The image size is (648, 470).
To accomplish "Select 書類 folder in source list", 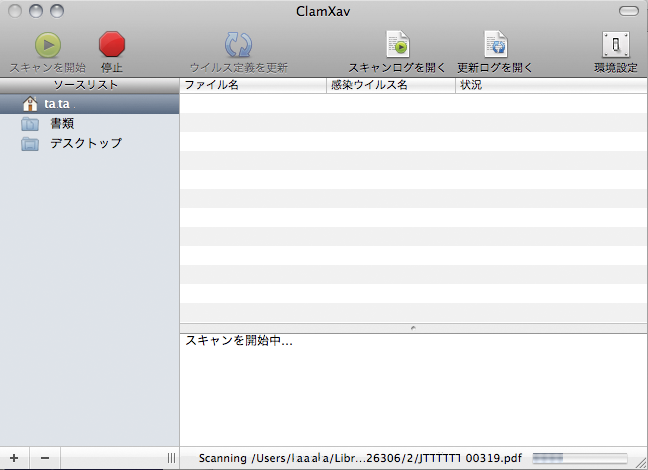I will point(90,124).
